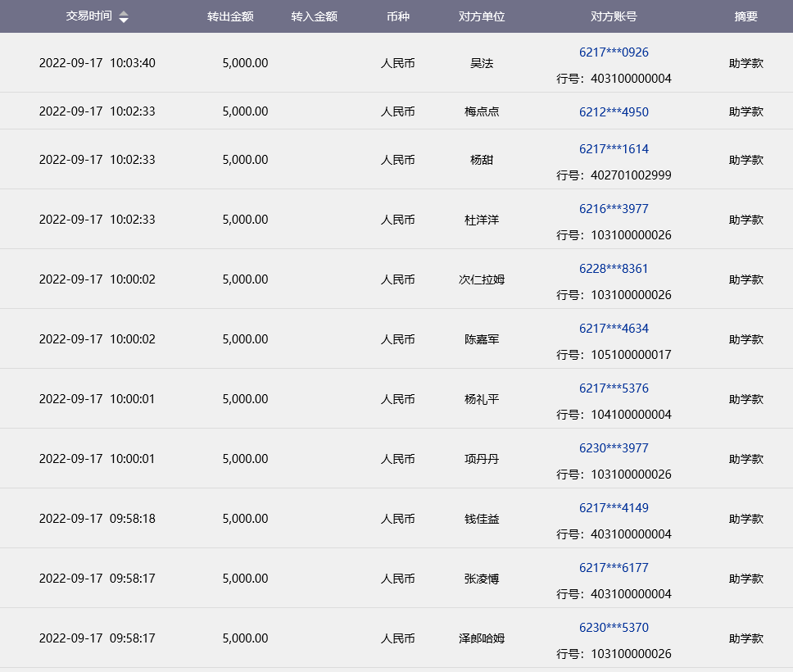Open account link 6212***4950

point(614,111)
